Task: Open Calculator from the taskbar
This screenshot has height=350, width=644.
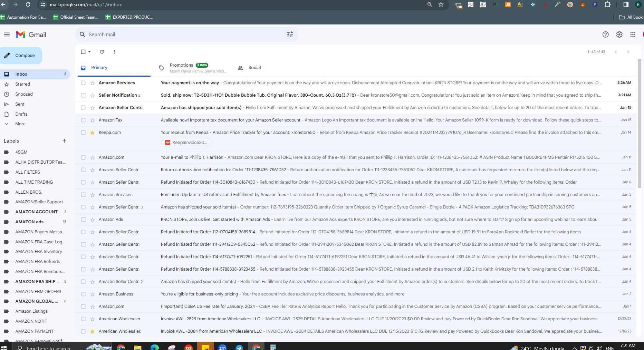Action: pos(273,347)
